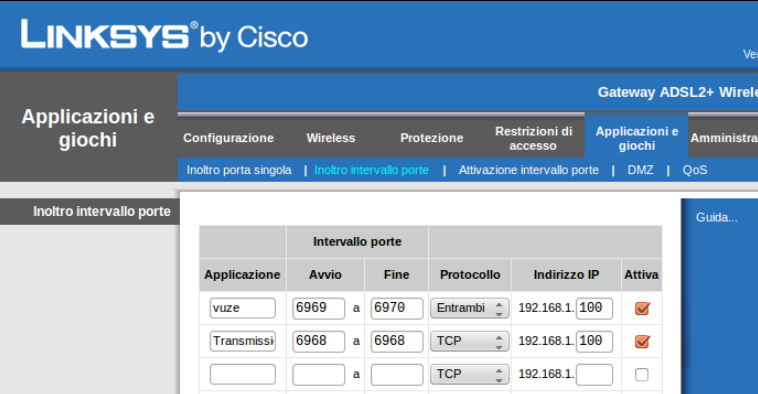The image size is (758, 394).
Task: Click the start port field showing 6969
Action: tap(318, 308)
